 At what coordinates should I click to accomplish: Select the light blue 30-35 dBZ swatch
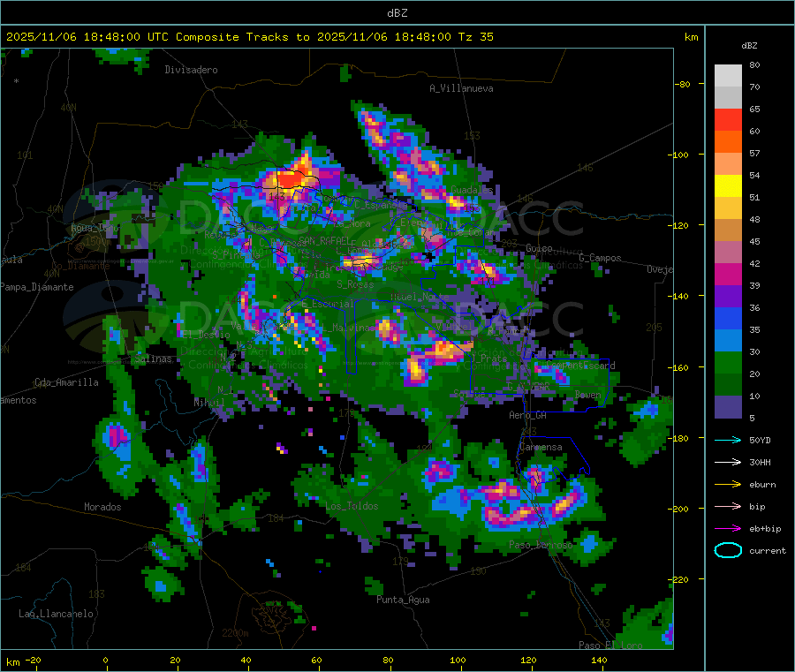coord(728,341)
